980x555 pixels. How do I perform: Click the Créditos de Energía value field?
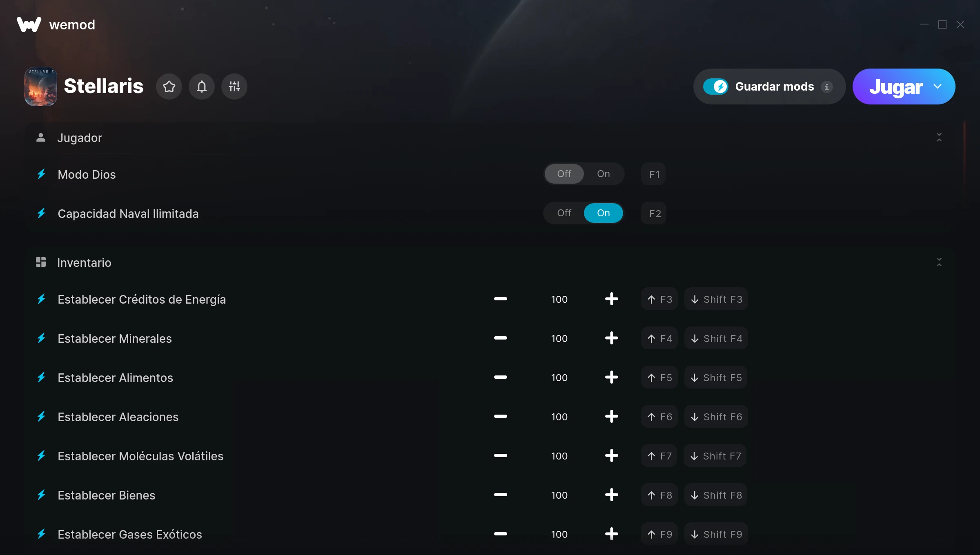559,299
